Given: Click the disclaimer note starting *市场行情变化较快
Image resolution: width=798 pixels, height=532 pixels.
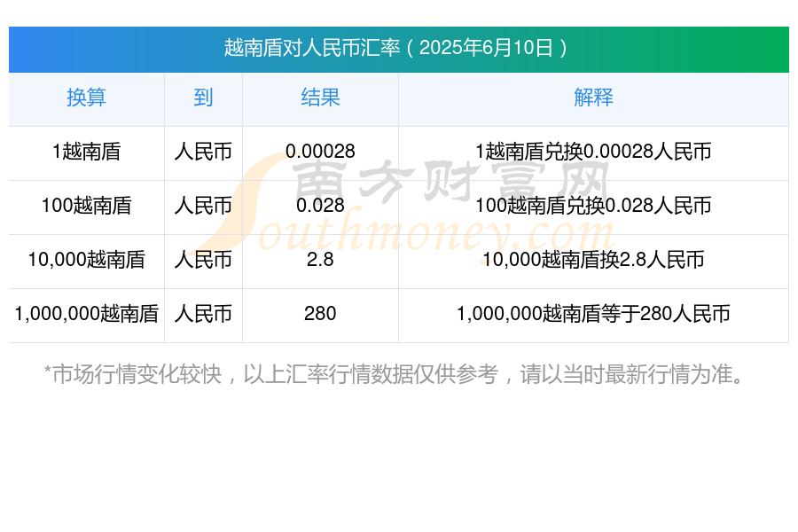Looking at the screenshot, I should click(x=395, y=375).
